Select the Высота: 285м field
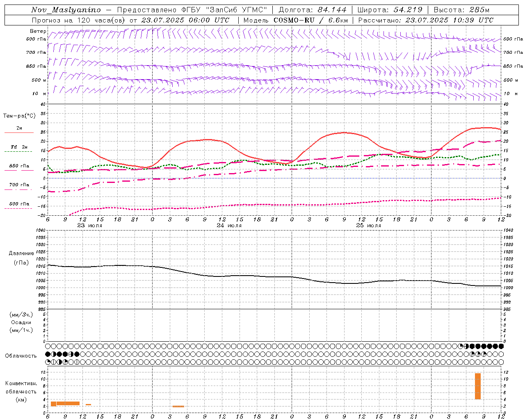Viewport: 525px width, 420px height. pyautogui.click(x=461, y=10)
